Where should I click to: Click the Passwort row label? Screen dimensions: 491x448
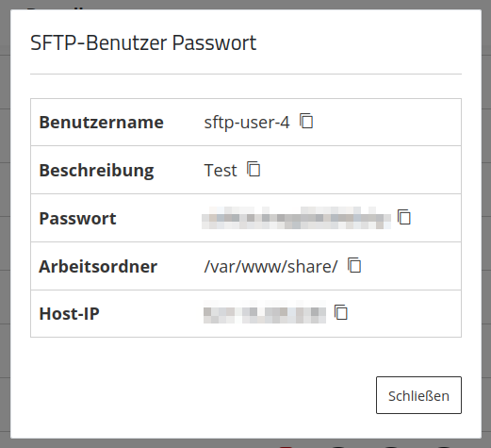pos(77,219)
